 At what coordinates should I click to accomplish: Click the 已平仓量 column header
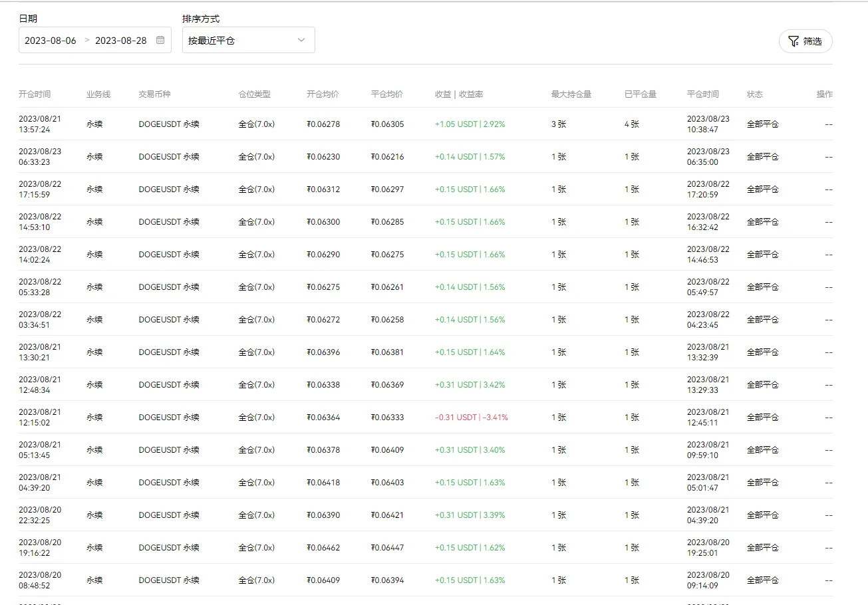click(x=641, y=94)
